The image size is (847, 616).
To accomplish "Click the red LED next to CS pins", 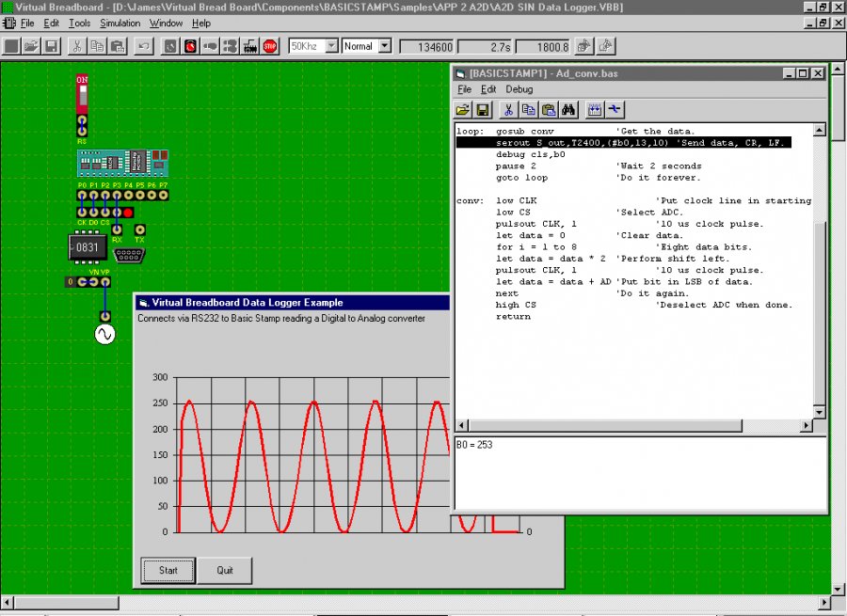I will click(x=128, y=213).
